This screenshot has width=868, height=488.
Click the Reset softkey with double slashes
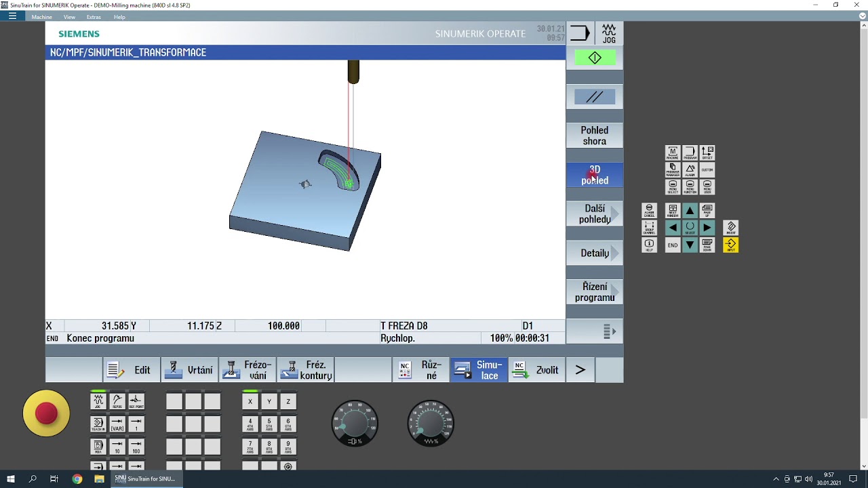[595, 98]
